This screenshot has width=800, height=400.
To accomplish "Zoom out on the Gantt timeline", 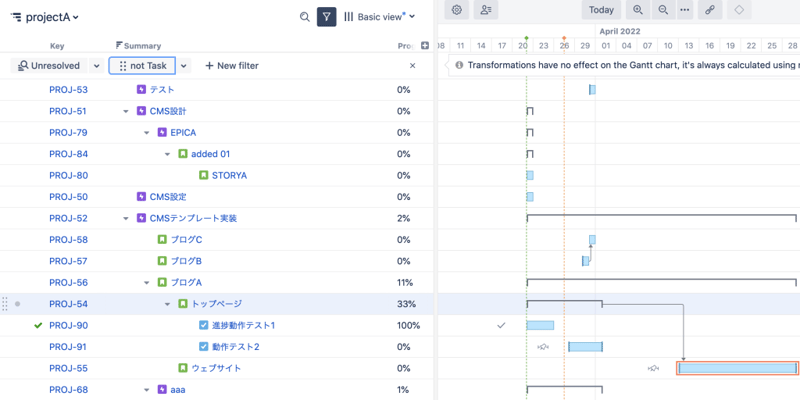I will (x=662, y=10).
